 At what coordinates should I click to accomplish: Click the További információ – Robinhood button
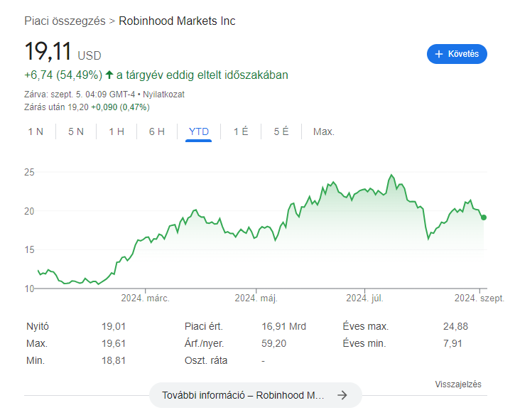256,395
